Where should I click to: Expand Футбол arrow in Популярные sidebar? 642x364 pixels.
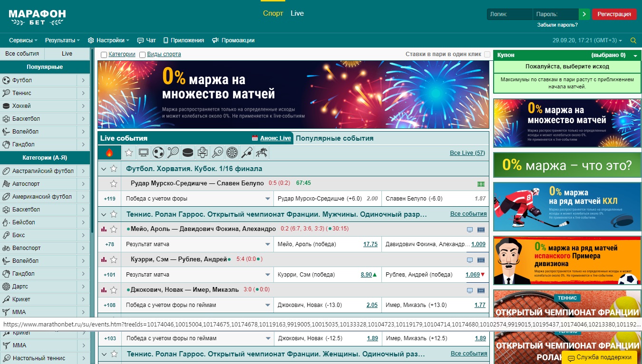pos(83,80)
